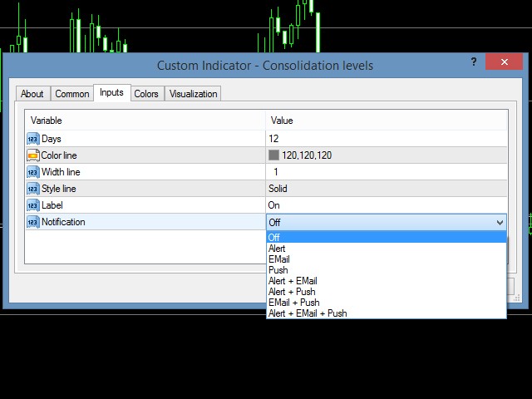The height and width of the screenshot is (399, 532).
Task: Open the Common tab
Action: coord(72,94)
